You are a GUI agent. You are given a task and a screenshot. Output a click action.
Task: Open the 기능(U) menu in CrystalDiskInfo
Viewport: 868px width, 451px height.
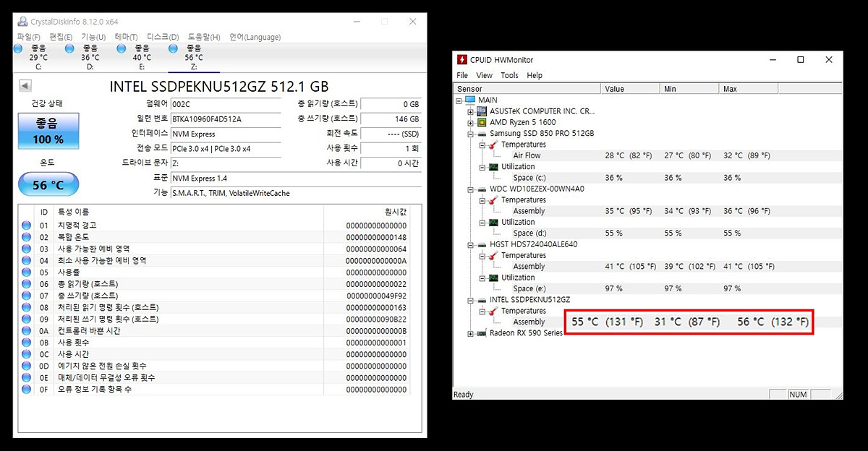tap(93, 37)
